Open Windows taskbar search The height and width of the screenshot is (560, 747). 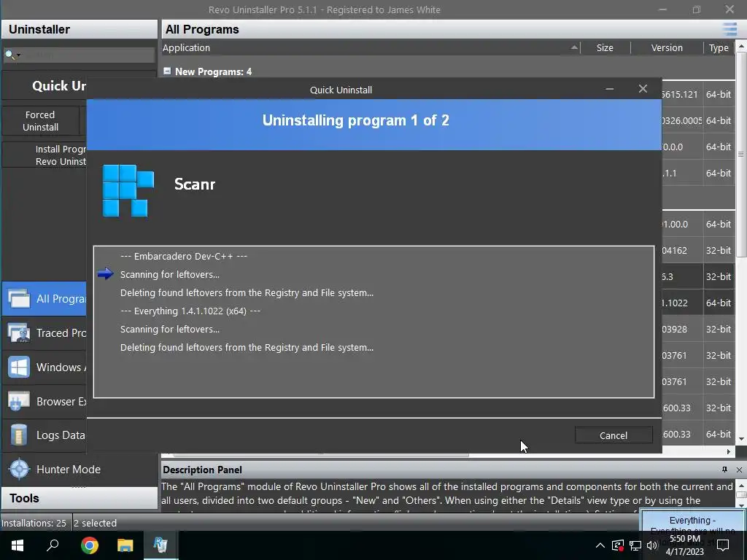(x=53, y=545)
